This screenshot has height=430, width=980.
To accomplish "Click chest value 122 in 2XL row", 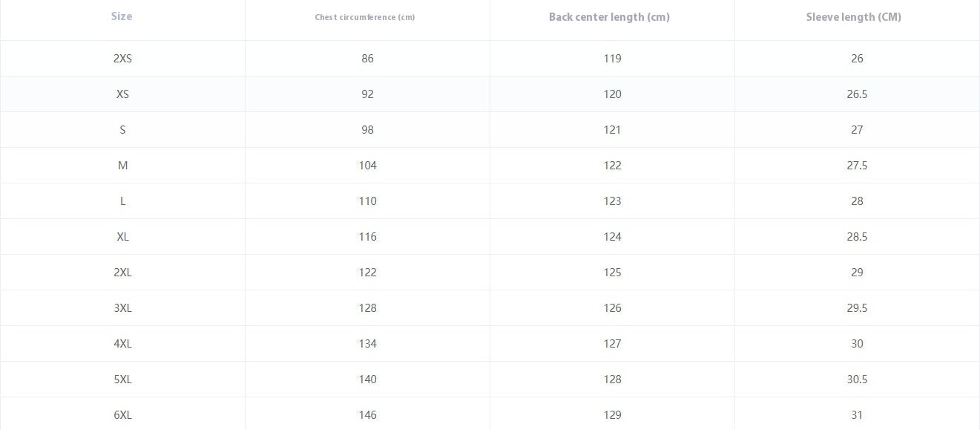I will pos(367,273).
